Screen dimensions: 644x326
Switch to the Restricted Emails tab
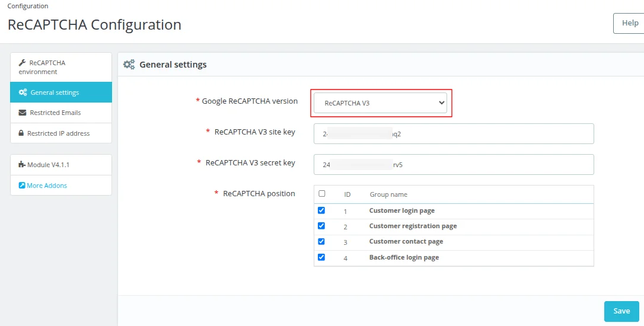click(x=55, y=113)
